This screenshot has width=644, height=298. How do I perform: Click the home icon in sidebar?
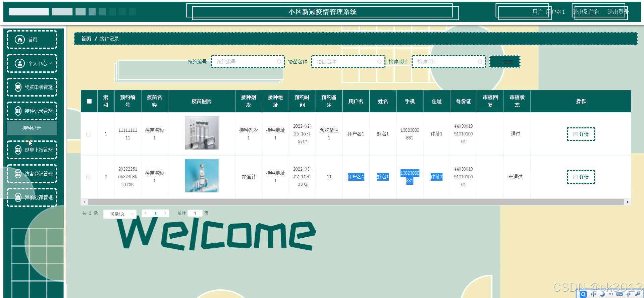20,40
